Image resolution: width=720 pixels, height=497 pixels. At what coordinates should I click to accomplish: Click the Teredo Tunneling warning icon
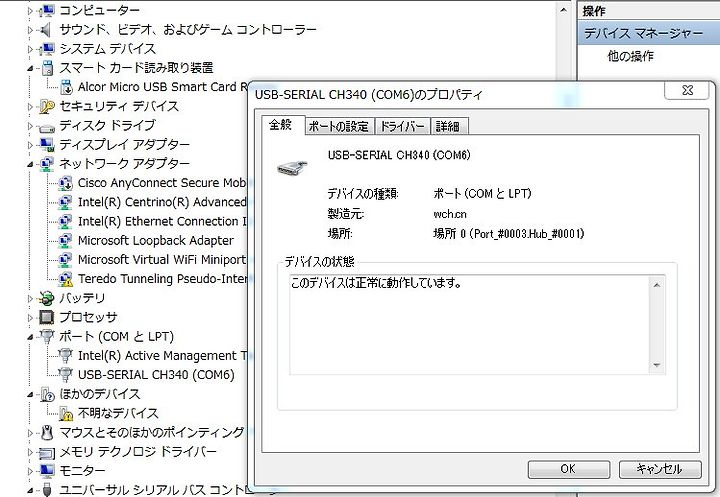tap(66, 279)
